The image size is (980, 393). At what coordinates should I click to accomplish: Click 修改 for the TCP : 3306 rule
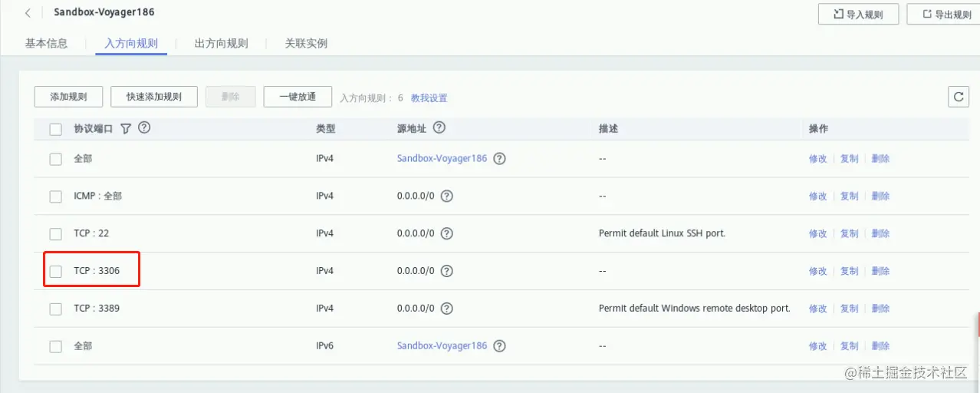point(817,271)
